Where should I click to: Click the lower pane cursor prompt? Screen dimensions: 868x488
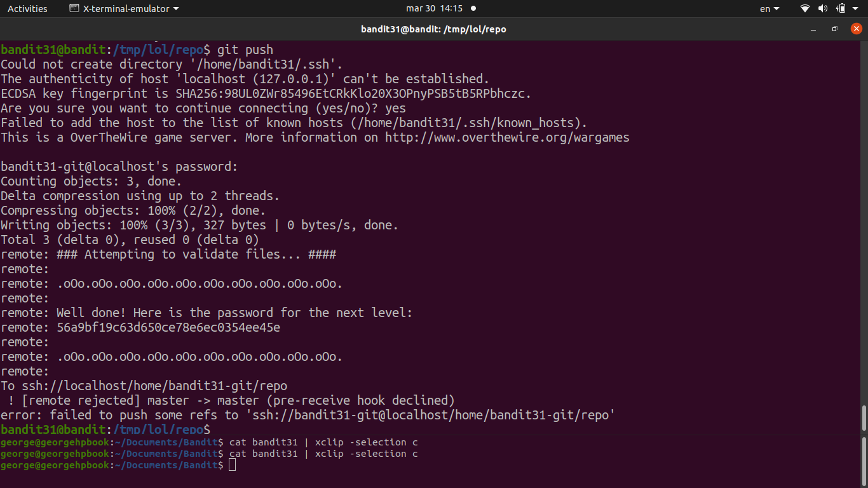(x=232, y=465)
